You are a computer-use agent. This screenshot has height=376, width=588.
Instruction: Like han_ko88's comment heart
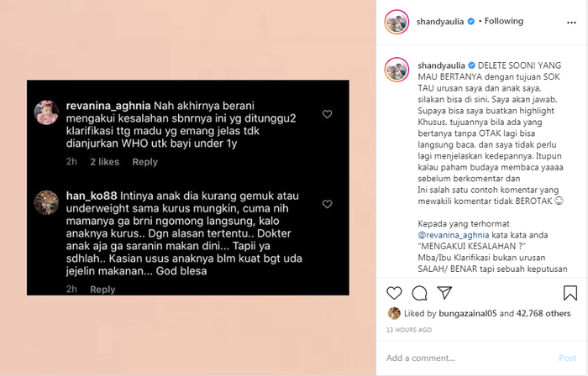click(x=328, y=204)
